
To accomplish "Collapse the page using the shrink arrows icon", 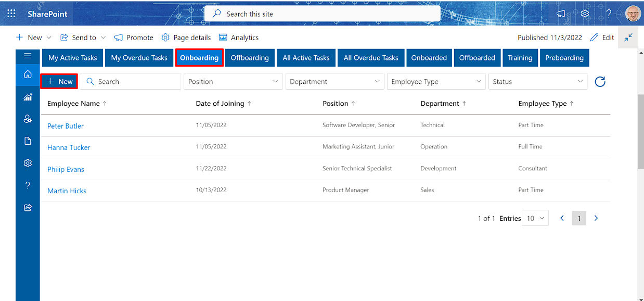I will click(x=628, y=37).
